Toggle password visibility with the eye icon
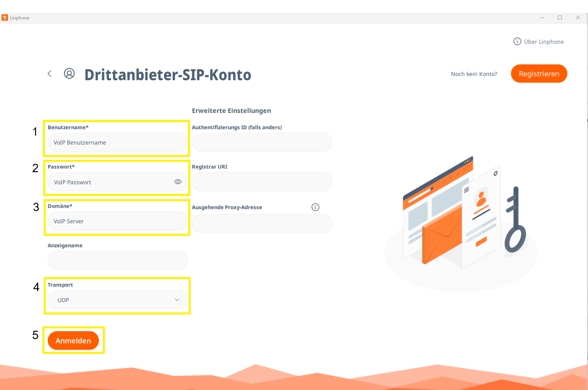Image resolution: width=588 pixels, height=390 pixels. (x=178, y=182)
